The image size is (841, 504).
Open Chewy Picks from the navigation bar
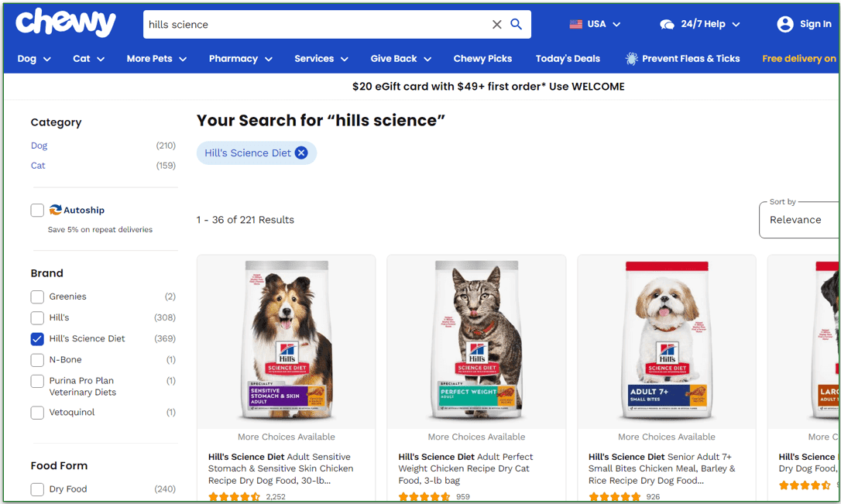[482, 58]
